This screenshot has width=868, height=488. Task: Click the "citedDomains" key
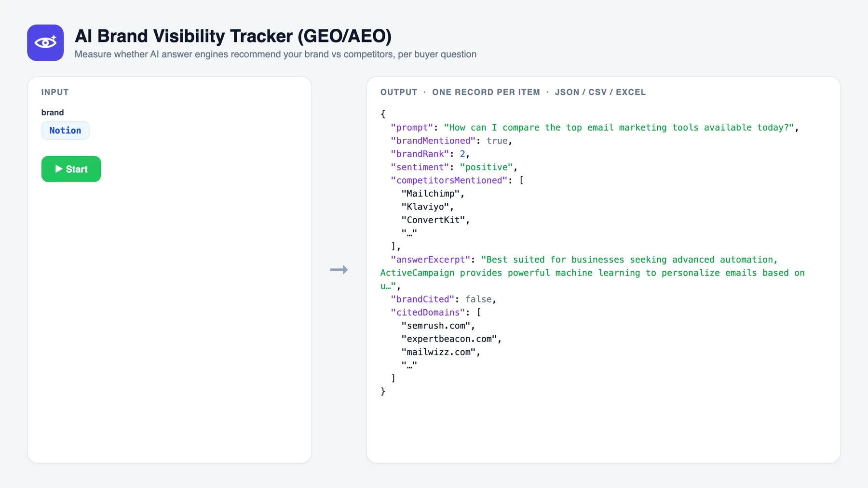point(428,313)
